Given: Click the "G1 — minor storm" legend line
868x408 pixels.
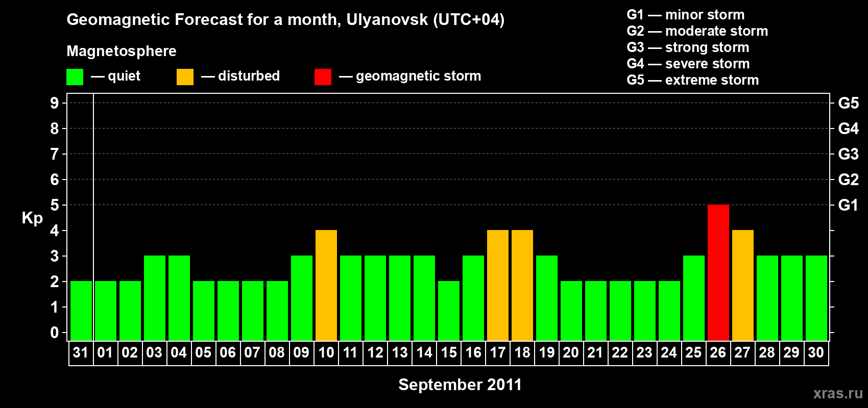Looking at the screenshot, I should point(686,15).
